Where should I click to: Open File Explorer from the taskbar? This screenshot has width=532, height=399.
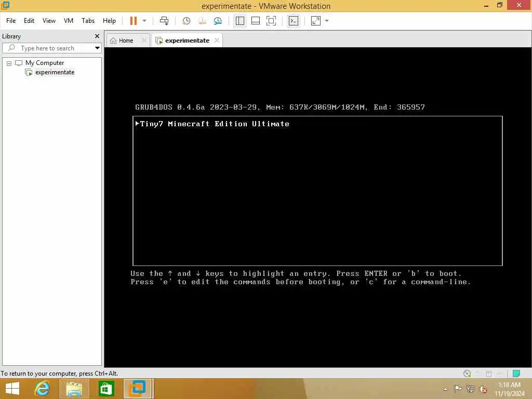pyautogui.click(x=74, y=389)
